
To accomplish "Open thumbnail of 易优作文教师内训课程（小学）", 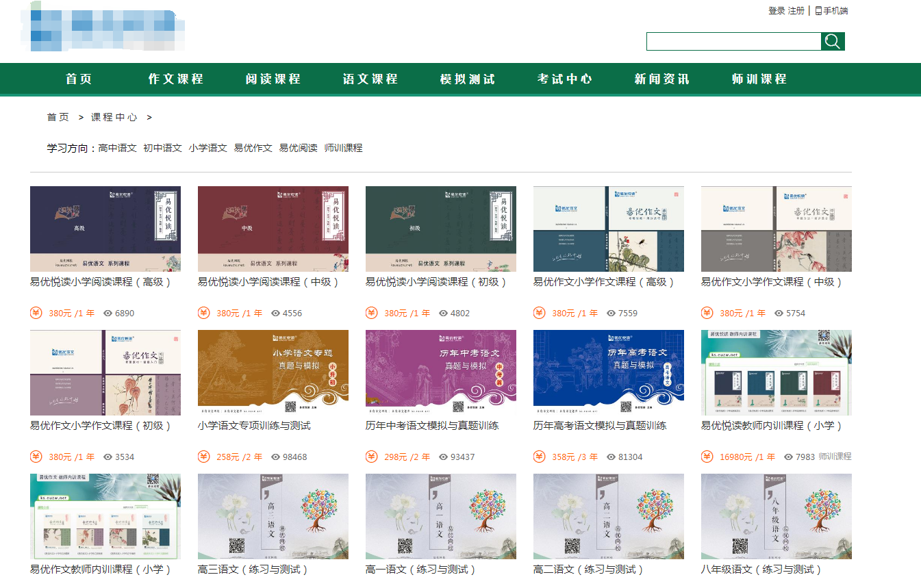I will 105,516.
